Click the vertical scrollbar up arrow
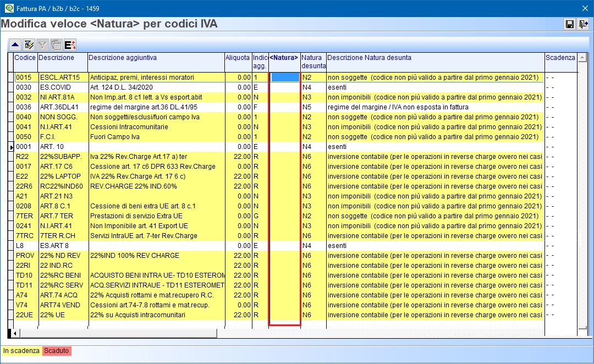Viewport: 594px width, 364px height. click(582, 58)
